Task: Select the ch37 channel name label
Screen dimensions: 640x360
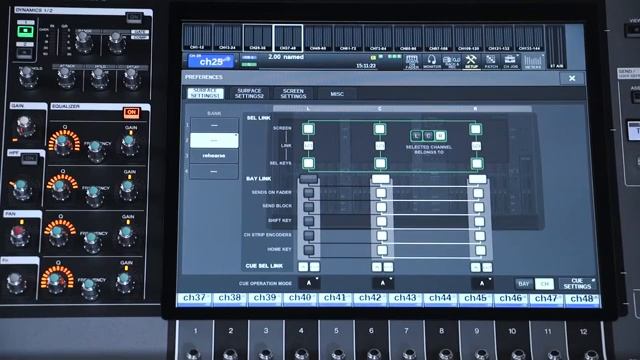Action: pyautogui.click(x=194, y=299)
